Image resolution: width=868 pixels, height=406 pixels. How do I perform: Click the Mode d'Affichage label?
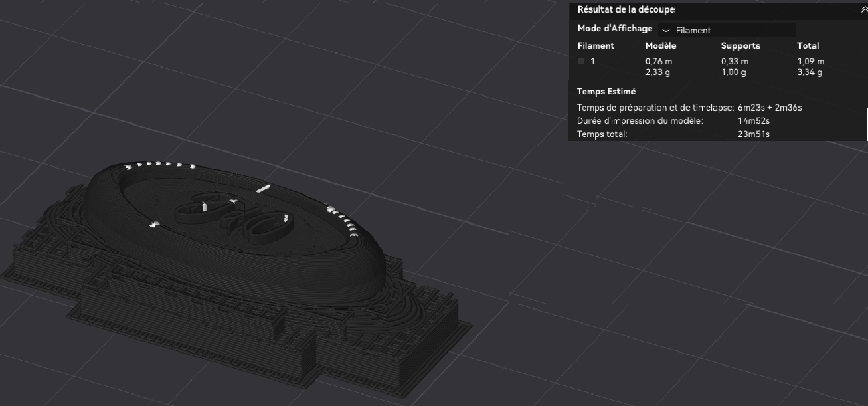615,29
